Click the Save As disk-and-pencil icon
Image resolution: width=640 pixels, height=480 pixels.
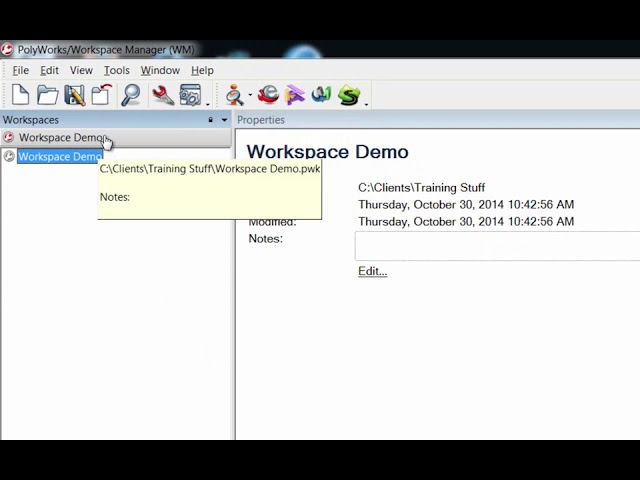point(75,96)
